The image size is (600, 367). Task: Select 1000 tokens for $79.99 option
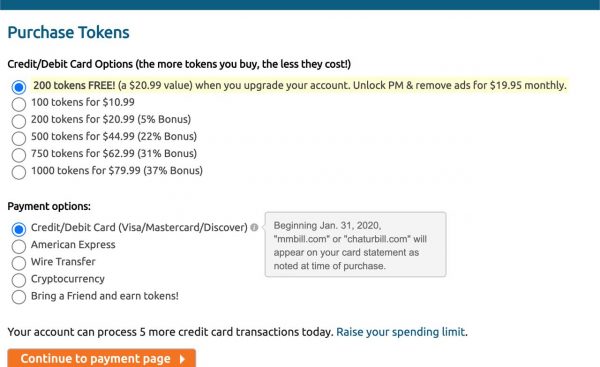19,173
